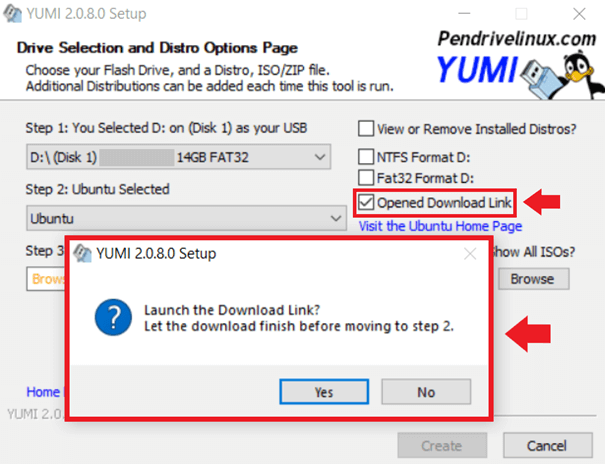Viewport: 605px width, 464px height.
Task: Close the YUMI Setup main window
Action: 579,14
